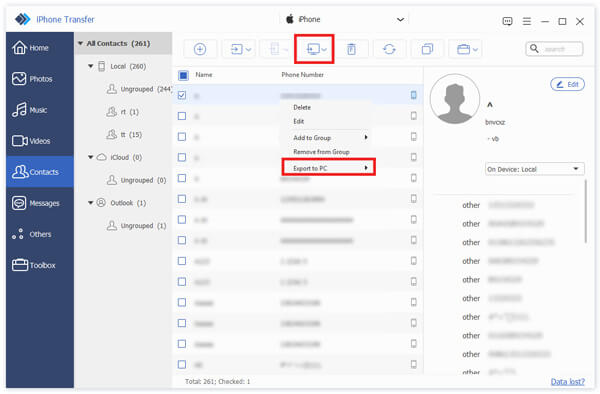Check the second contact row checkbox

pos(182,116)
